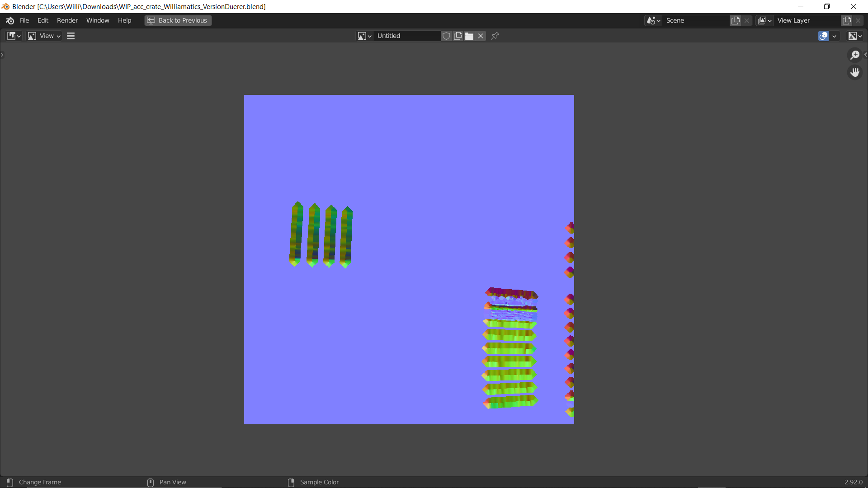
Task: Open the Render menu
Action: coord(67,20)
